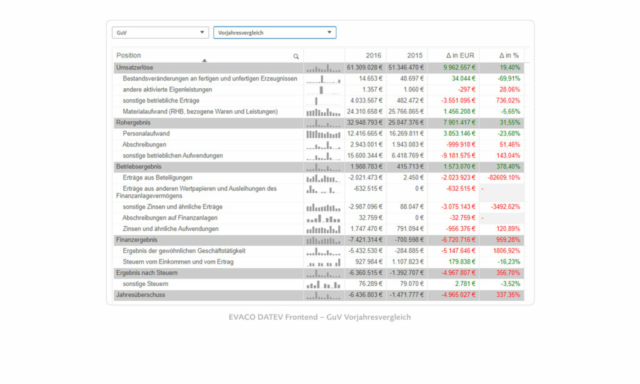The width and height of the screenshot is (640, 384).
Task: Click the Umsatzerlöse sparkline chart
Action: 324,68
